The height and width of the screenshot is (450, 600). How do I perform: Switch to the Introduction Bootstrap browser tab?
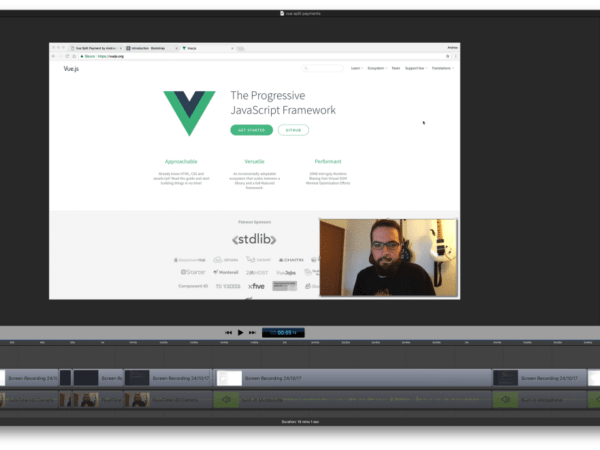147,47
